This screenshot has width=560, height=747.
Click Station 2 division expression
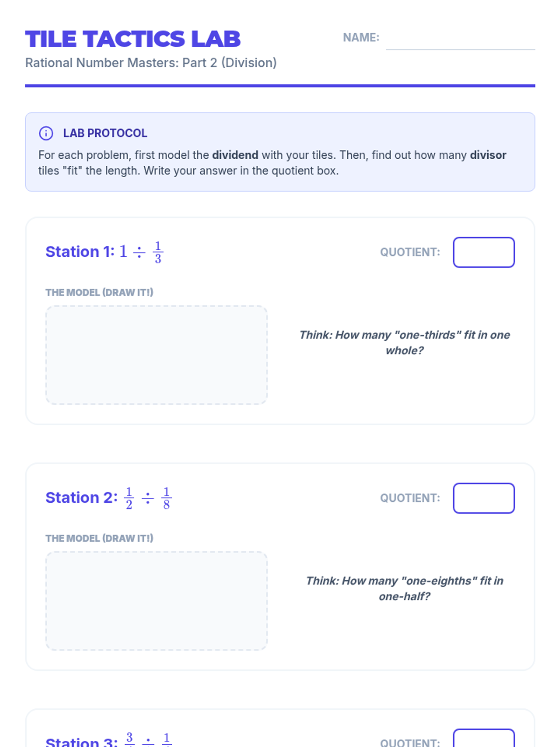[x=147, y=498]
